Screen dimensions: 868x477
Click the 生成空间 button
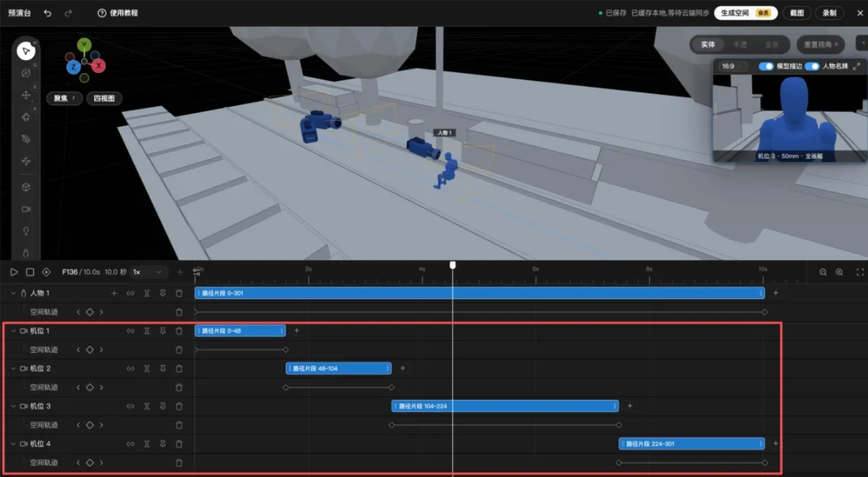coord(746,13)
